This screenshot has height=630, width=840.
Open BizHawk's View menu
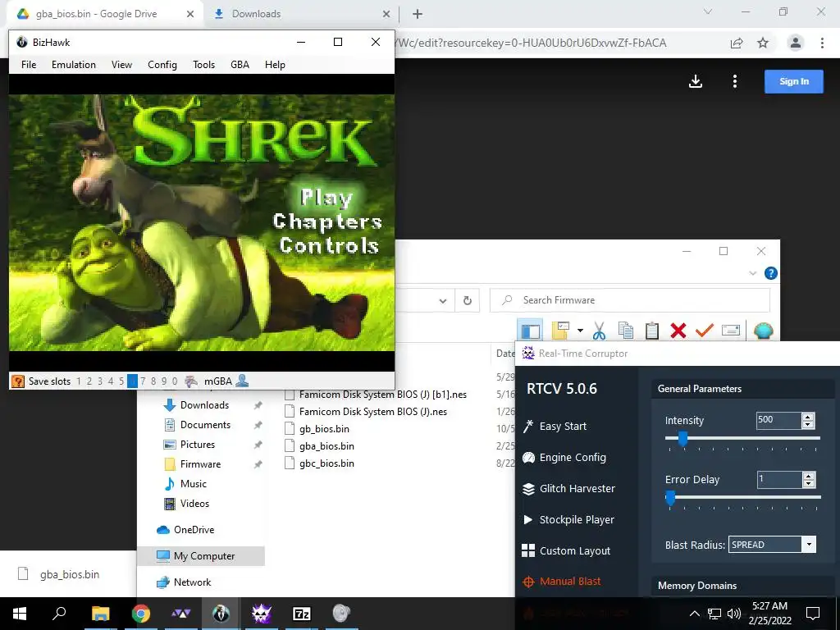click(x=121, y=65)
